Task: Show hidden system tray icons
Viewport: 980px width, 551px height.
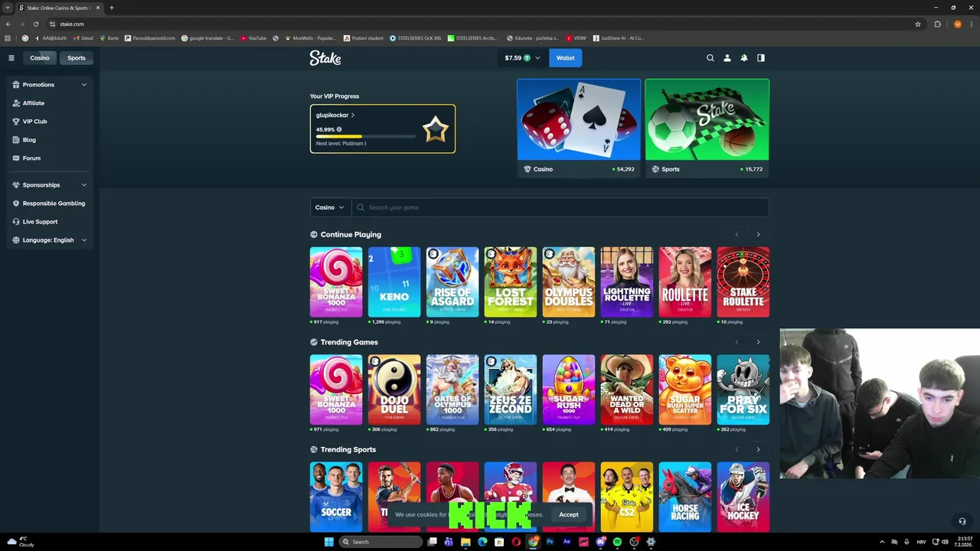Action: 881,542
